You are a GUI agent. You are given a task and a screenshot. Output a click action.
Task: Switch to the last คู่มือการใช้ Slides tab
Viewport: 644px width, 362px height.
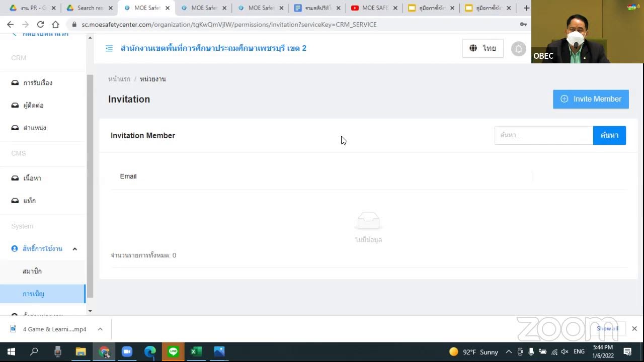[489, 8]
